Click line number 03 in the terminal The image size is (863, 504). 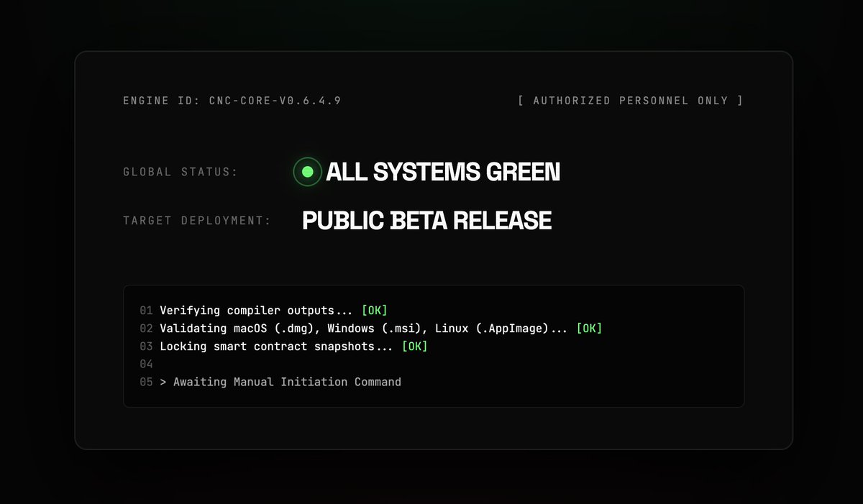[x=146, y=347]
